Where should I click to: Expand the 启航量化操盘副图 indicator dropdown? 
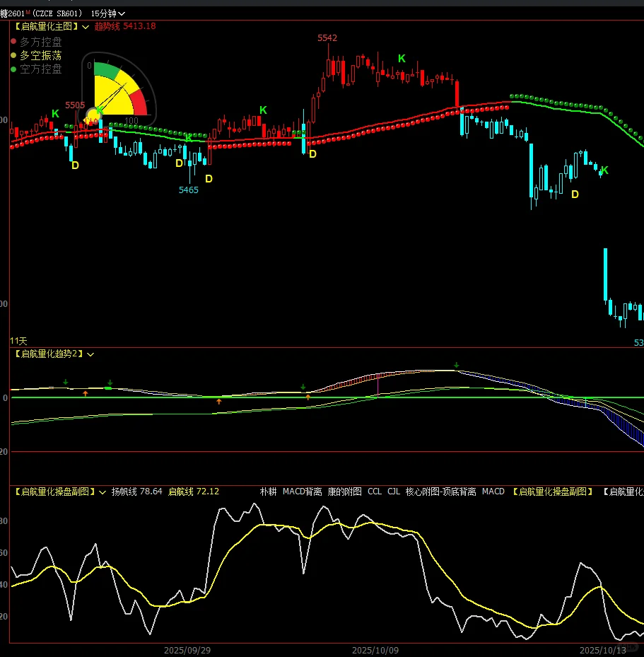click(103, 492)
